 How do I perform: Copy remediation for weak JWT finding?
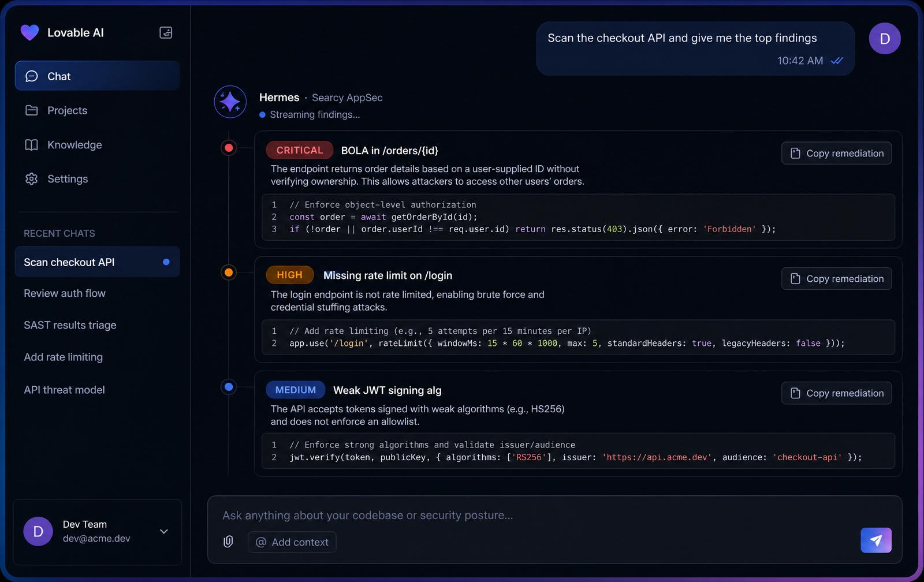pyautogui.click(x=837, y=393)
